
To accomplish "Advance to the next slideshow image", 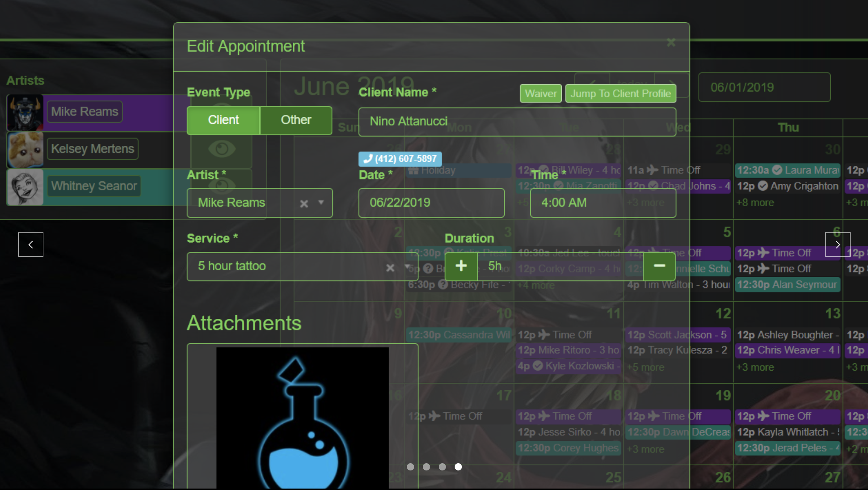I will [837, 245].
